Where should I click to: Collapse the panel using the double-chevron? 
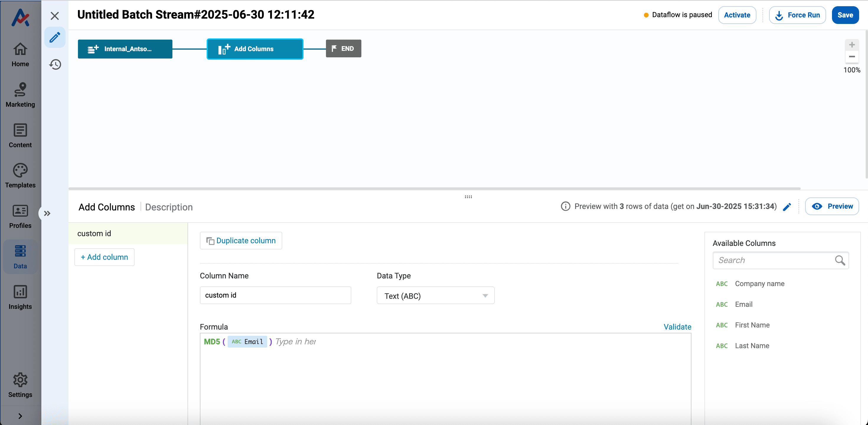(47, 213)
